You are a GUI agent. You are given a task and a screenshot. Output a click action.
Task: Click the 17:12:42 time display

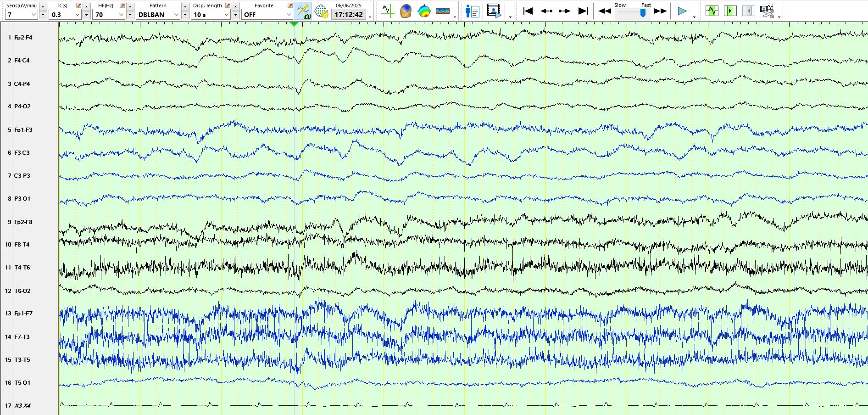pyautogui.click(x=349, y=15)
